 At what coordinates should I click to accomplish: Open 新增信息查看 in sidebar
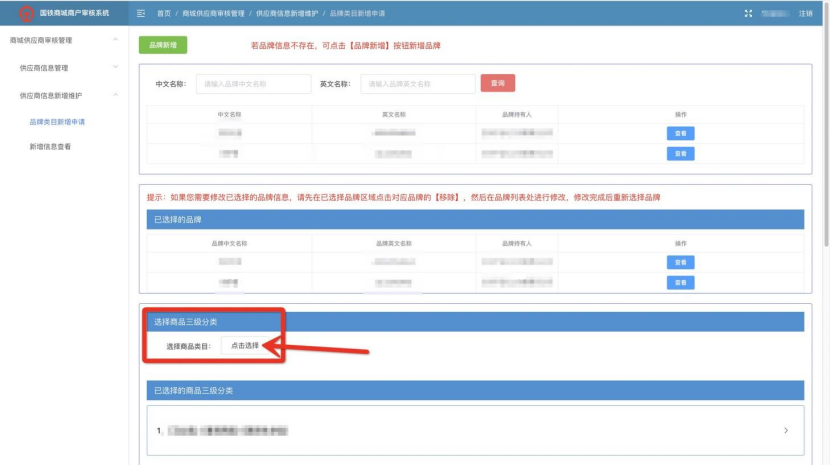[x=50, y=147]
